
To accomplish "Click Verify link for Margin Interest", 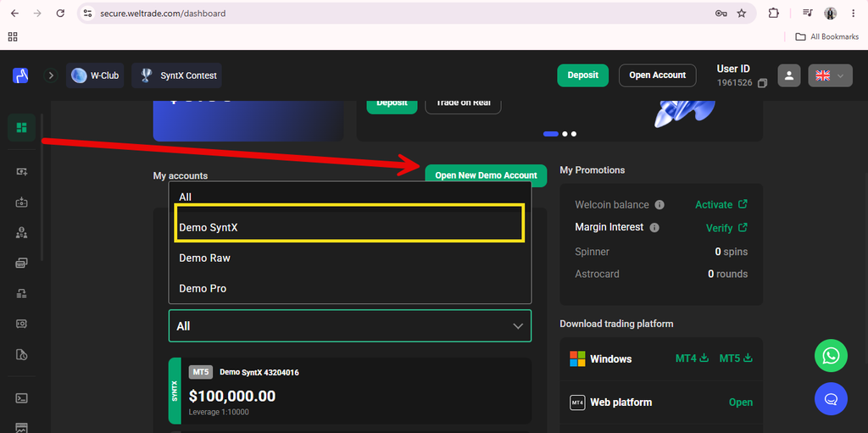I will tap(726, 228).
